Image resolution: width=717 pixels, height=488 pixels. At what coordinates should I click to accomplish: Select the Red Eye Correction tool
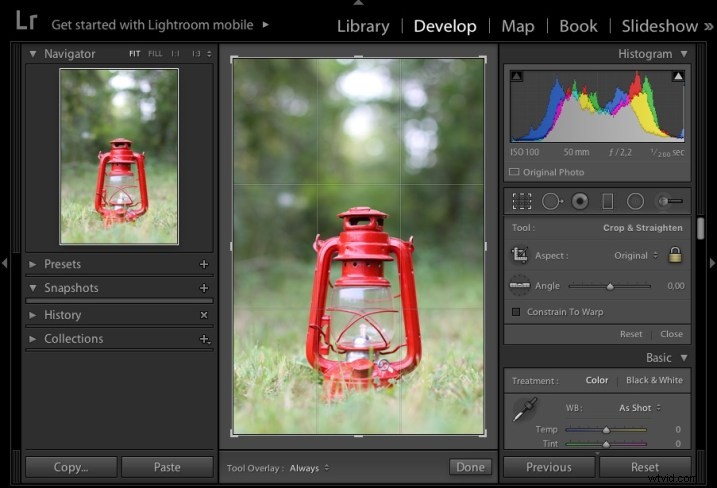pyautogui.click(x=580, y=201)
